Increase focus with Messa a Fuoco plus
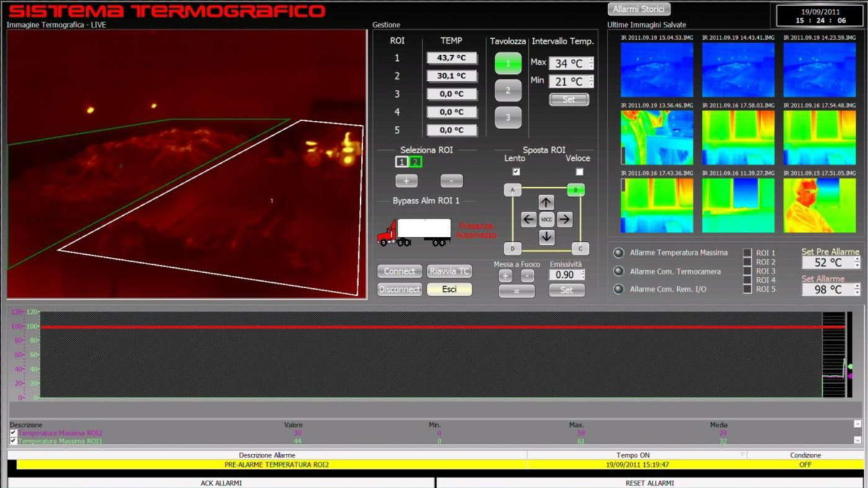This screenshot has height=488, width=868. click(x=505, y=276)
